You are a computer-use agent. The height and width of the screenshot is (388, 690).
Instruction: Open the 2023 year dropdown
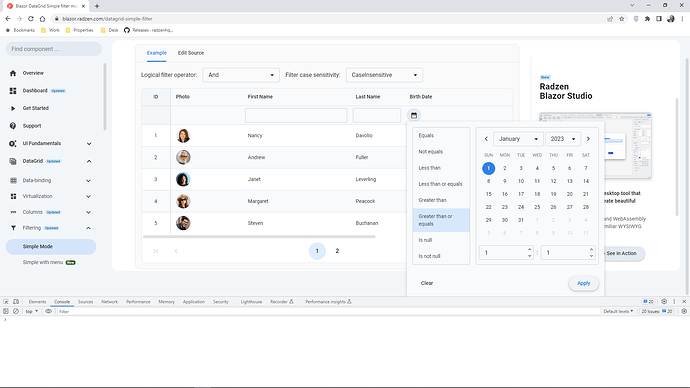pos(563,139)
